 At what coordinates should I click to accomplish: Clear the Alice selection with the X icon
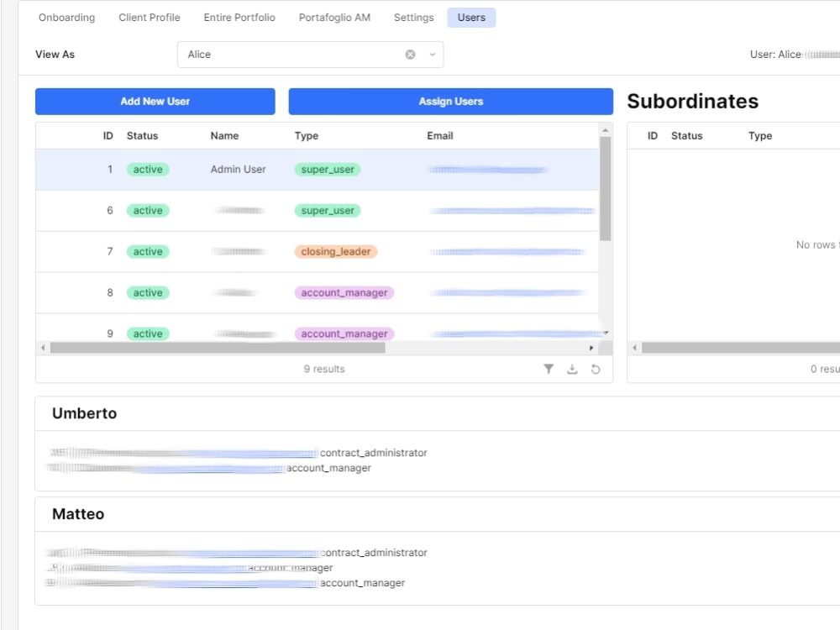tap(410, 54)
